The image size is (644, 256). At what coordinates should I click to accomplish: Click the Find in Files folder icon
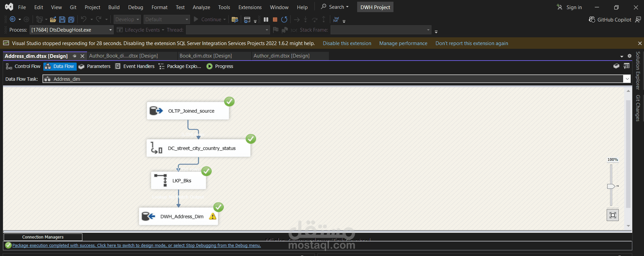[235, 20]
